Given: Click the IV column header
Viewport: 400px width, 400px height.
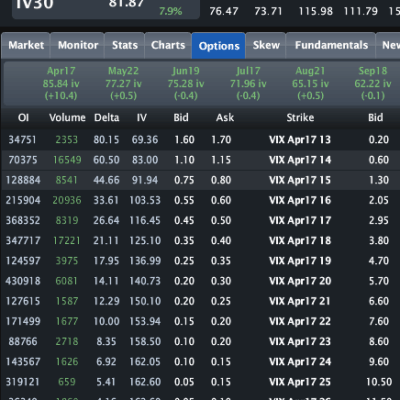Looking at the screenshot, I should point(142,118).
